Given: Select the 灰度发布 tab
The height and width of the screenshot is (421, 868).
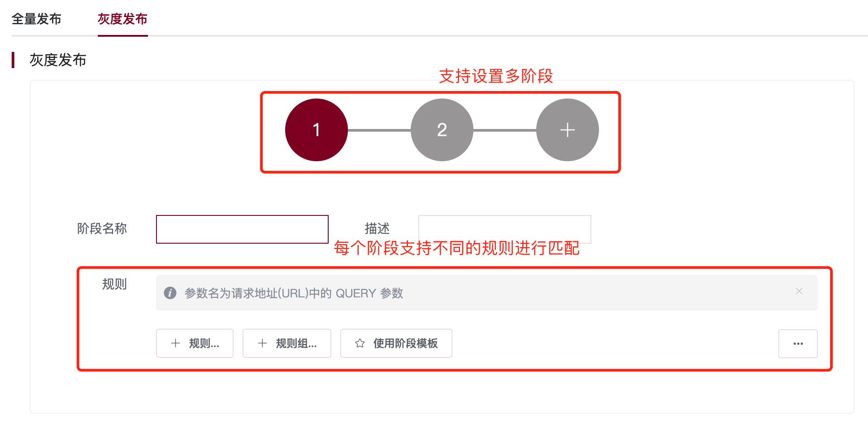Looking at the screenshot, I should [122, 19].
